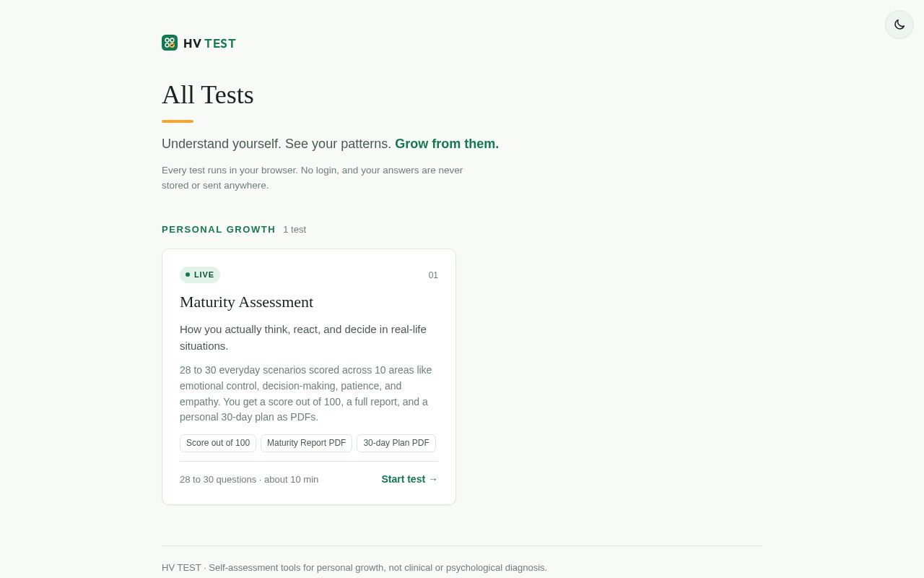924x578 pixels.
Task: Select the '30-day Plan PDF' tag
Action: click(x=396, y=443)
